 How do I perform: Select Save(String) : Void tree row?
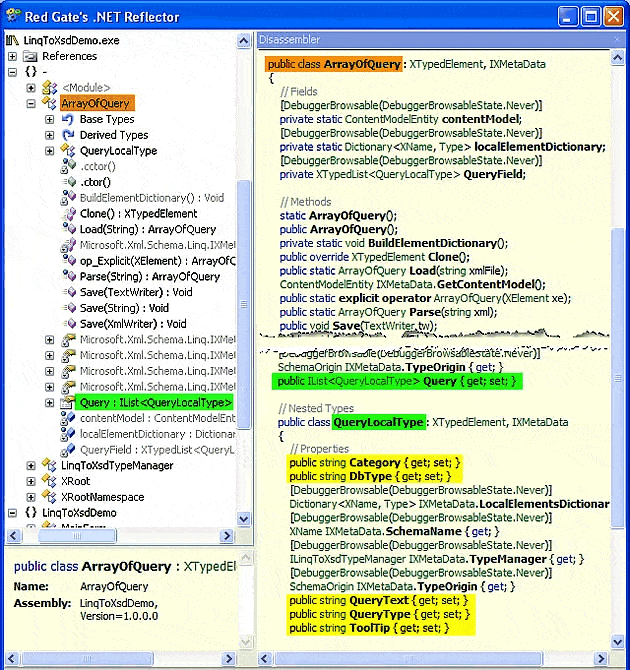tap(124, 308)
